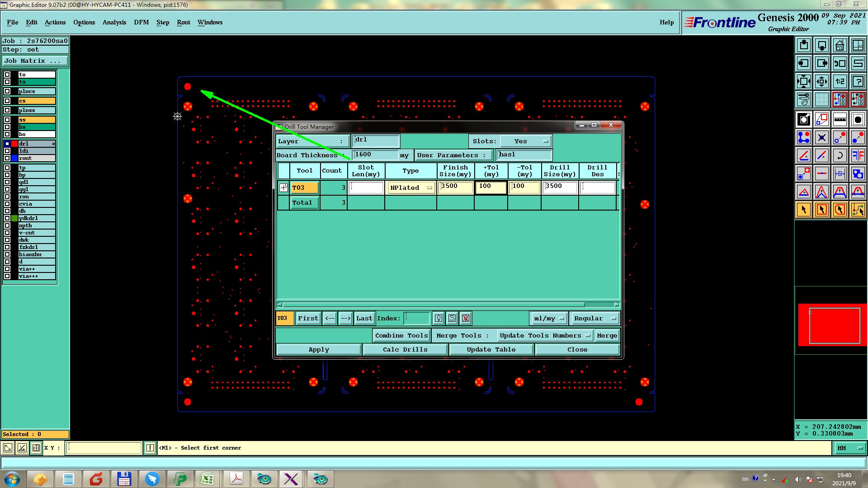Open the DFM menu
The width and height of the screenshot is (868, 488).
pos(141,22)
